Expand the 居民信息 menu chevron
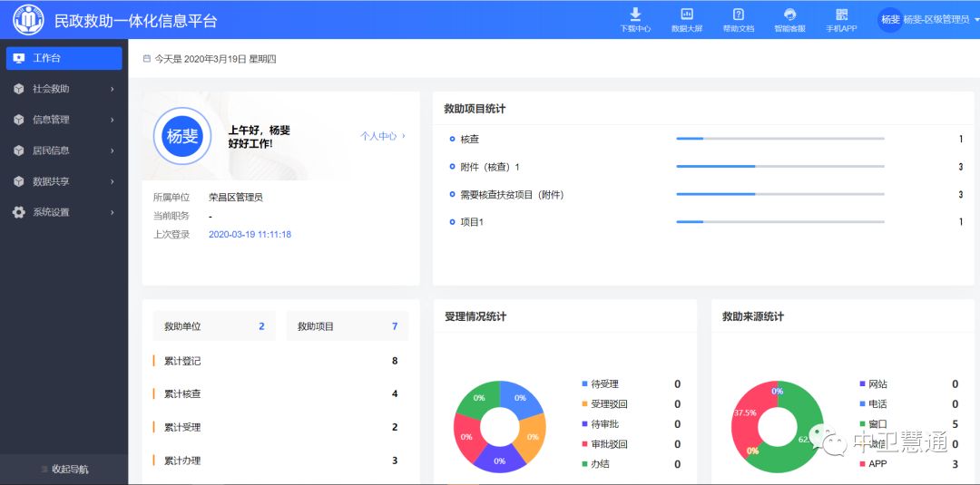The width and height of the screenshot is (980, 485). tap(112, 150)
